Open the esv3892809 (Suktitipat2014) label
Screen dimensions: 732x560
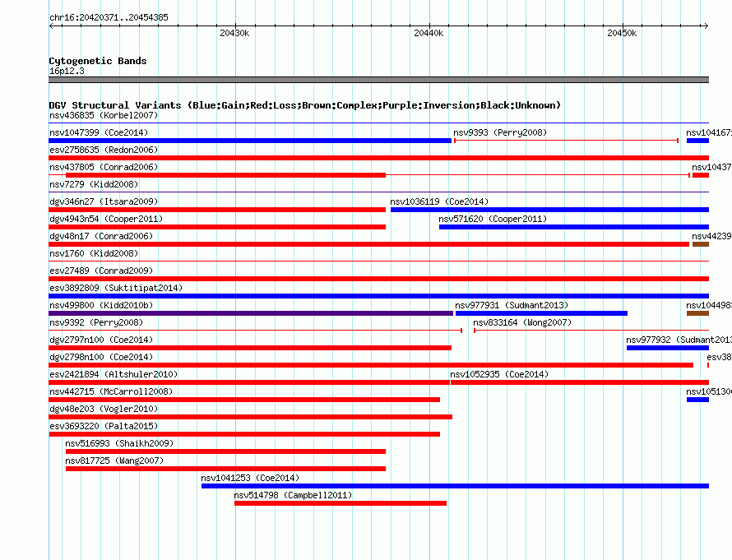(x=116, y=288)
